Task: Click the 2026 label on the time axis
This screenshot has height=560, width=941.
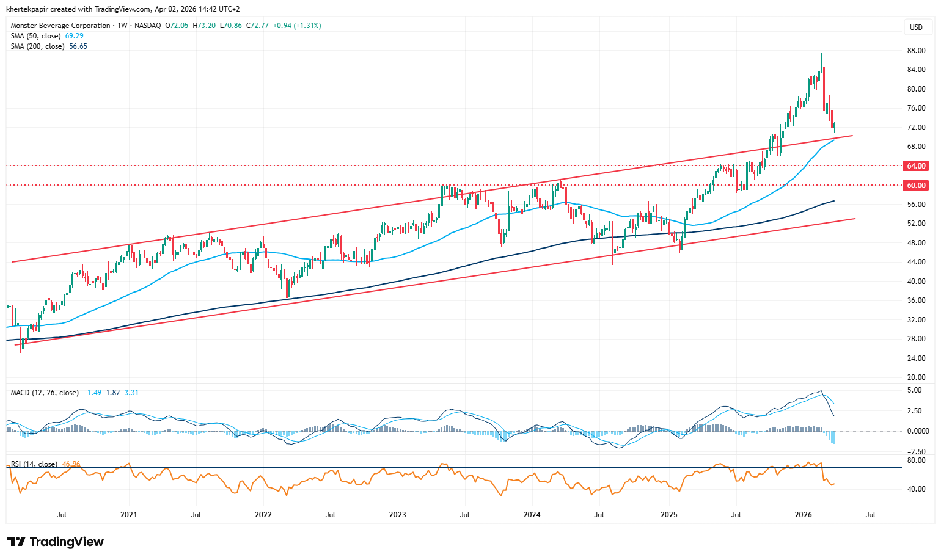Action: click(x=804, y=515)
